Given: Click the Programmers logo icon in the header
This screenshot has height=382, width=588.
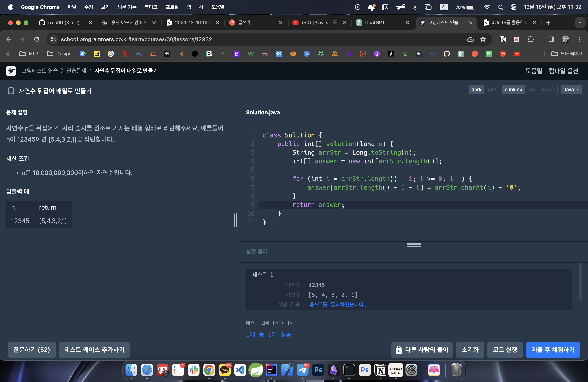Looking at the screenshot, I should click(x=11, y=71).
